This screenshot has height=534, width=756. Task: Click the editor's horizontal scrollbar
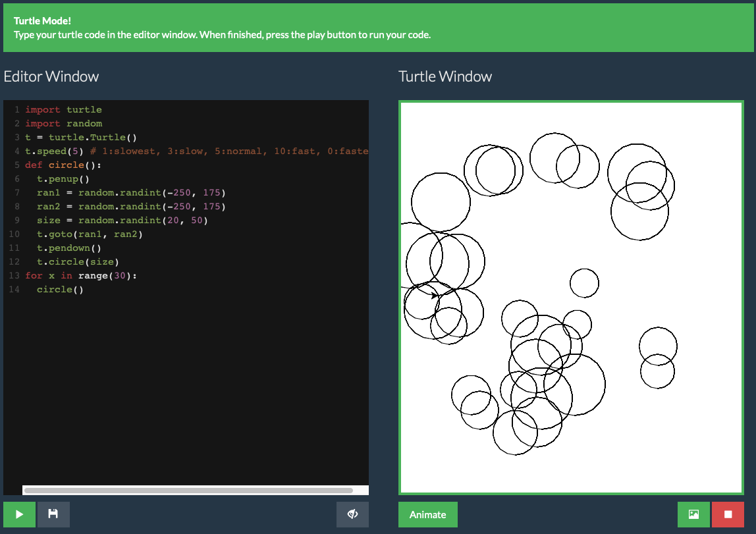(188, 490)
